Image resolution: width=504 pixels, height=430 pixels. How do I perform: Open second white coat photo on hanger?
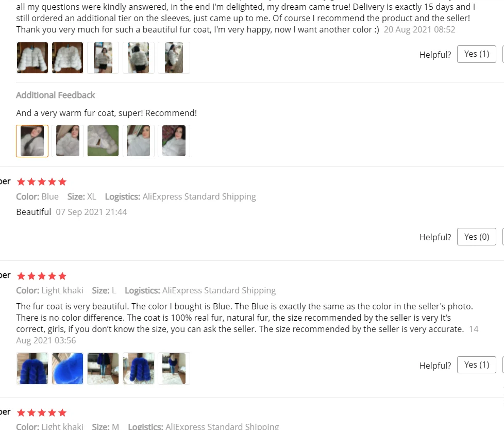pyautogui.click(x=68, y=58)
